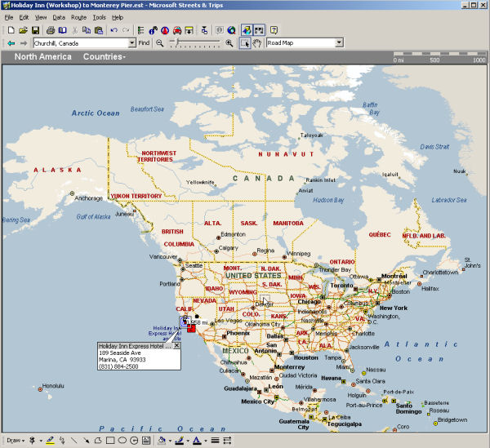Select the Highlighter tool
Image resolution: width=490 pixels, height=448 pixels.
pyautogui.click(x=50, y=441)
